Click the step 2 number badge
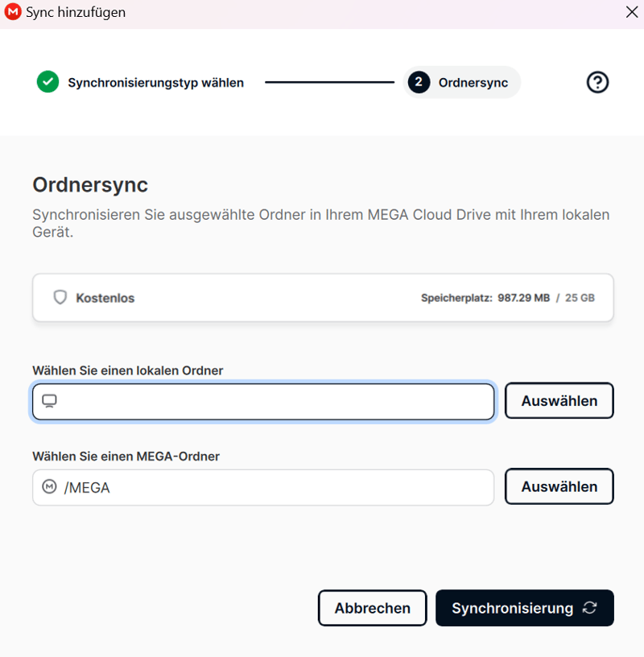The height and width of the screenshot is (657, 644). click(x=419, y=82)
